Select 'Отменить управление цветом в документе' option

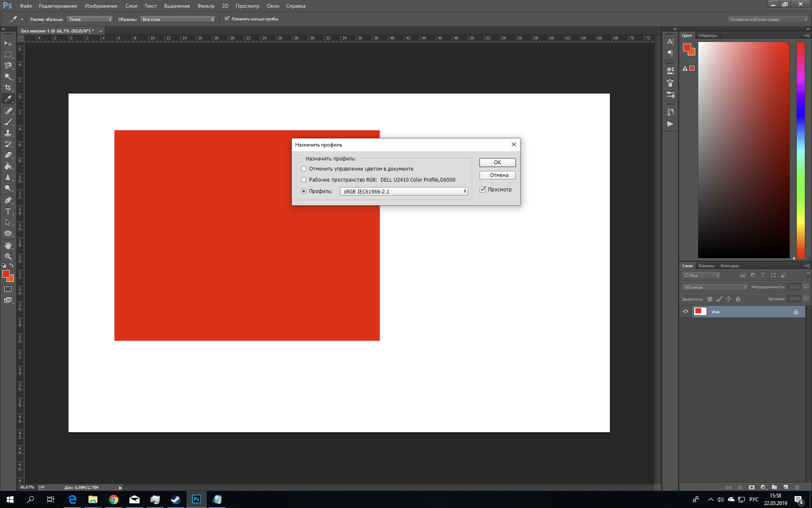[304, 169]
